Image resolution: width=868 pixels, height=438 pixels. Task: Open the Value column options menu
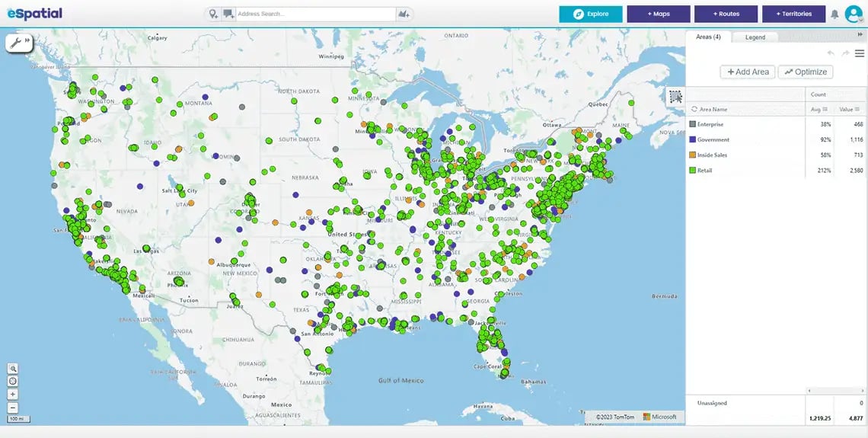(x=857, y=110)
